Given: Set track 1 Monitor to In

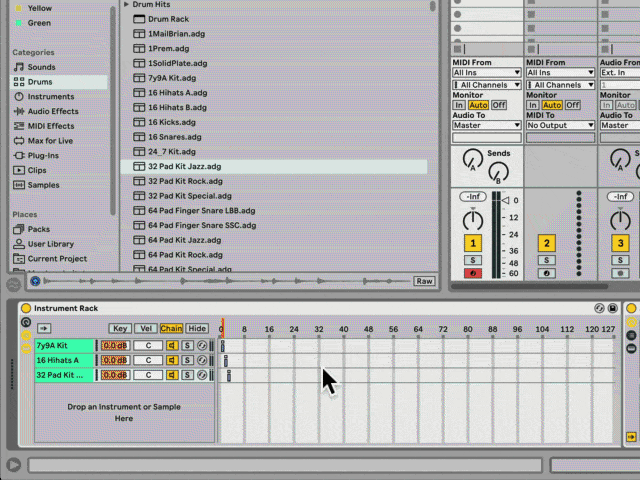Looking at the screenshot, I should coord(459,105).
